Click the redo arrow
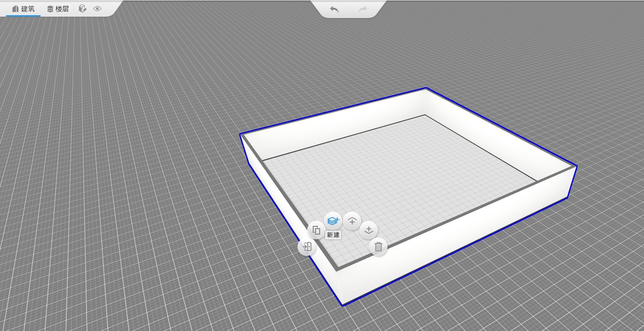 click(x=363, y=9)
